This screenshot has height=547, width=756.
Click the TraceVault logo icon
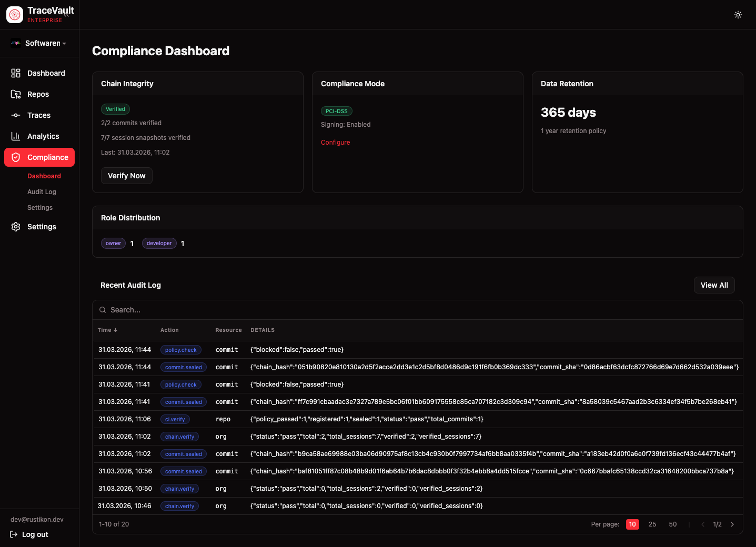pyautogui.click(x=15, y=15)
